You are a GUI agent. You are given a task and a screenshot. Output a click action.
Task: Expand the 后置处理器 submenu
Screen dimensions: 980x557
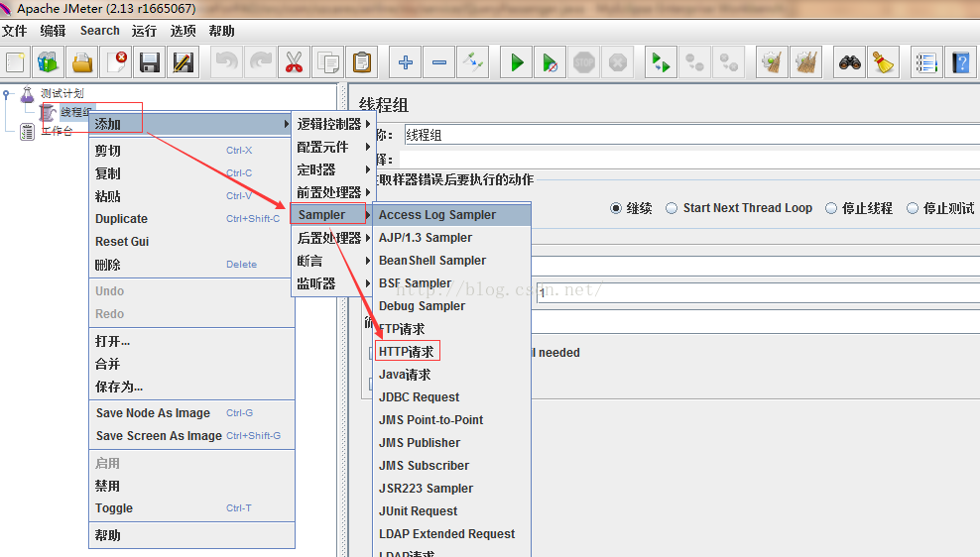tap(332, 238)
